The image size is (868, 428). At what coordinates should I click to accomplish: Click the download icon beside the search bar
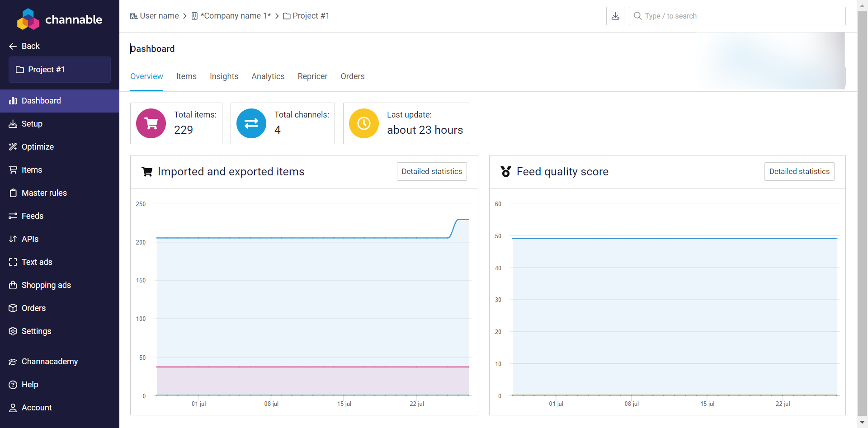tap(615, 16)
